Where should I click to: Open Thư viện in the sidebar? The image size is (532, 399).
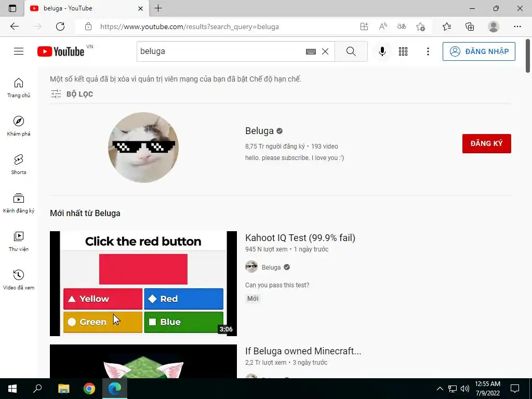pos(19,241)
